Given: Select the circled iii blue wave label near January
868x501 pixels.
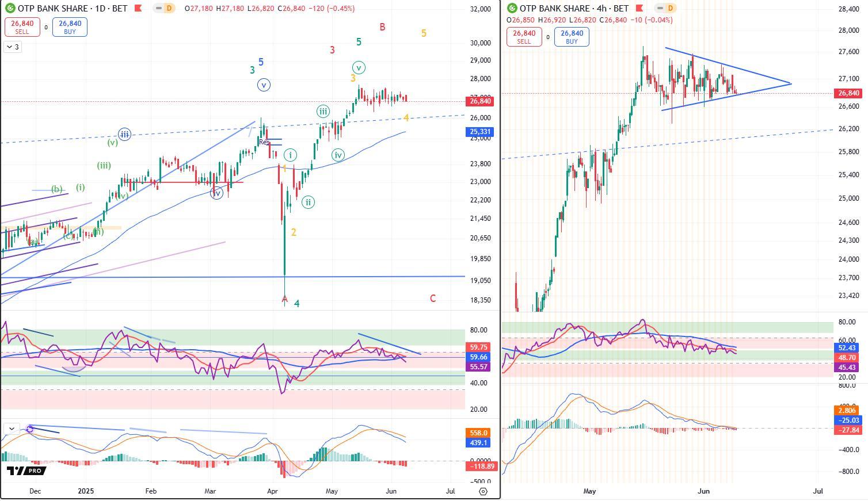Looking at the screenshot, I should click(124, 135).
